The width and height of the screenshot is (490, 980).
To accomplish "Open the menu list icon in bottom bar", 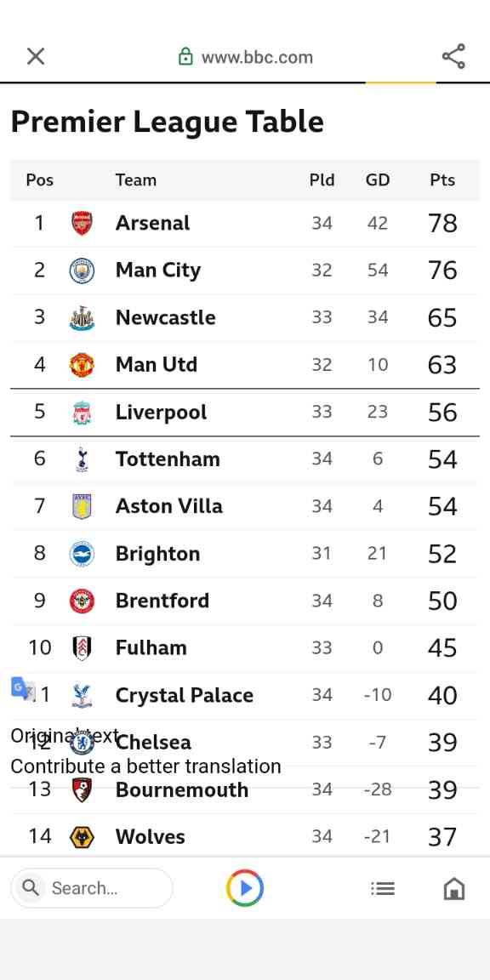I will pyautogui.click(x=382, y=887).
